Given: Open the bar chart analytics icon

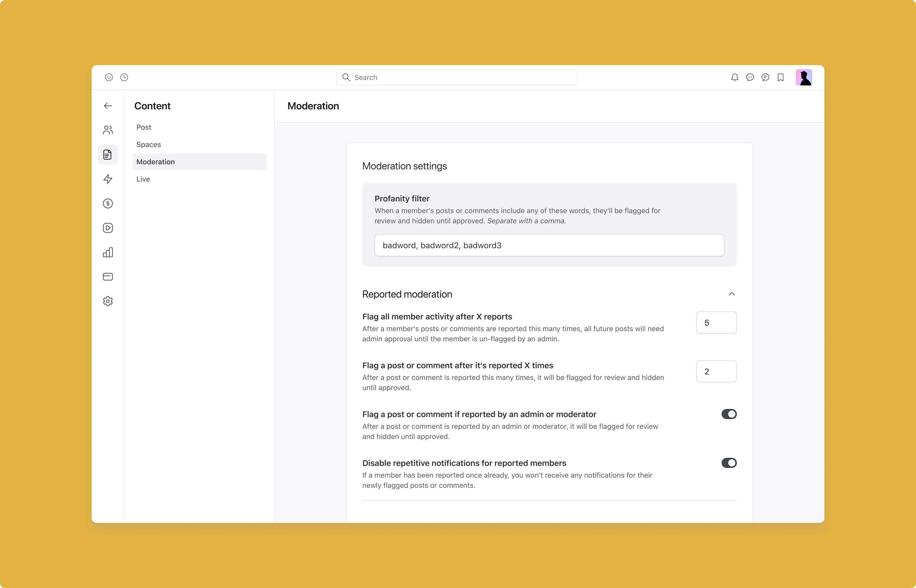Looking at the screenshot, I should 108,252.
